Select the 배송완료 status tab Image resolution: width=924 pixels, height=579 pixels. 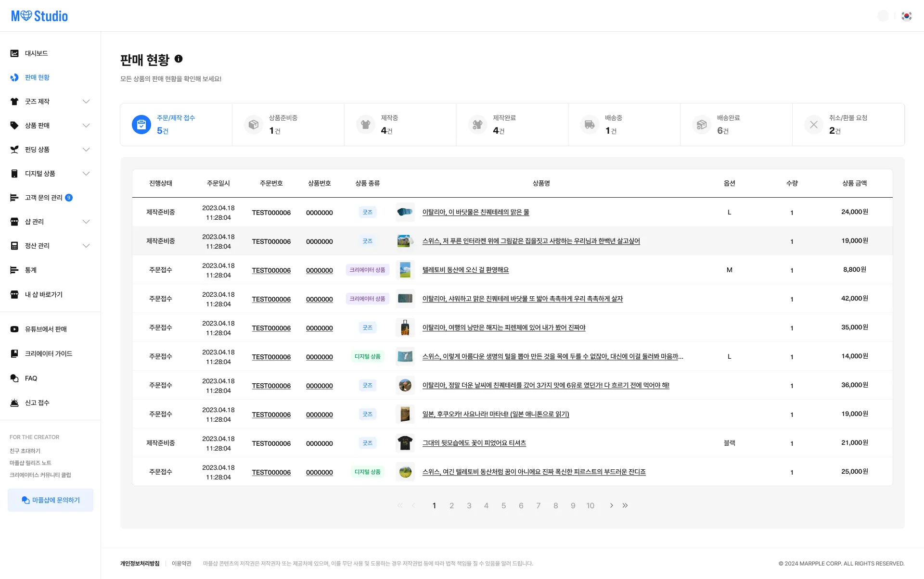tap(736, 125)
